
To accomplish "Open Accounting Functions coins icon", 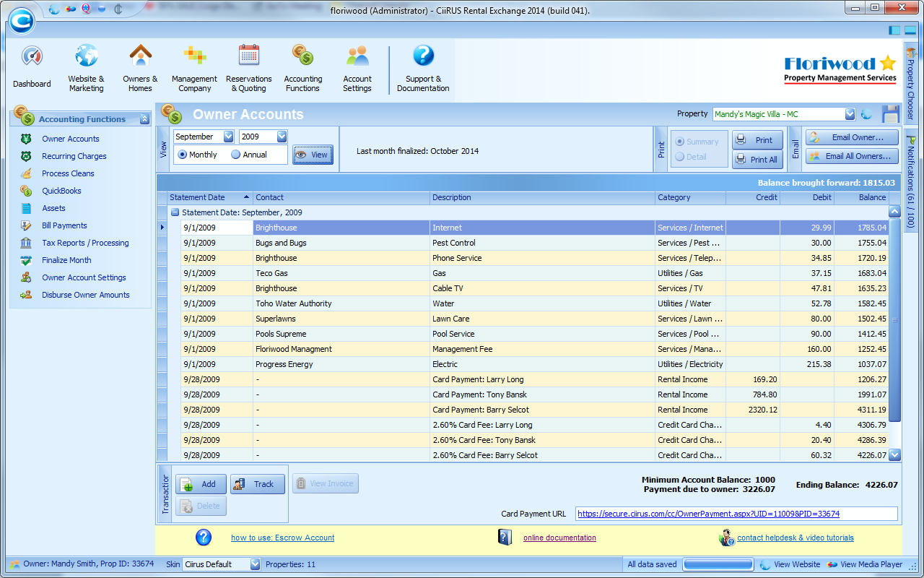I will point(302,56).
